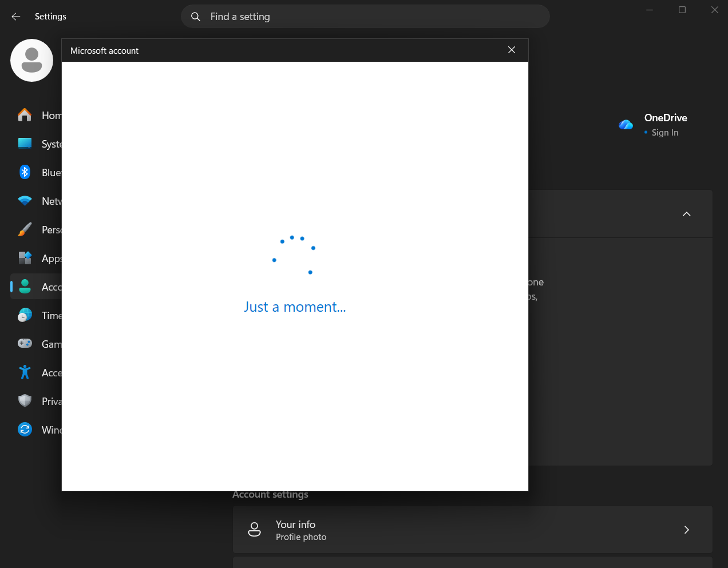Minimize the Settings window
This screenshot has width=728, height=568.
pos(650,10)
